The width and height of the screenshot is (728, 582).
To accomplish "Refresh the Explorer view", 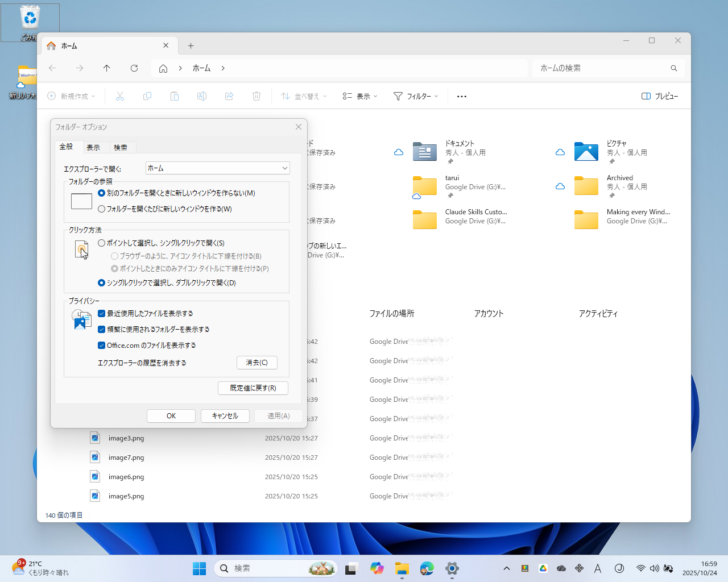I will (x=134, y=68).
